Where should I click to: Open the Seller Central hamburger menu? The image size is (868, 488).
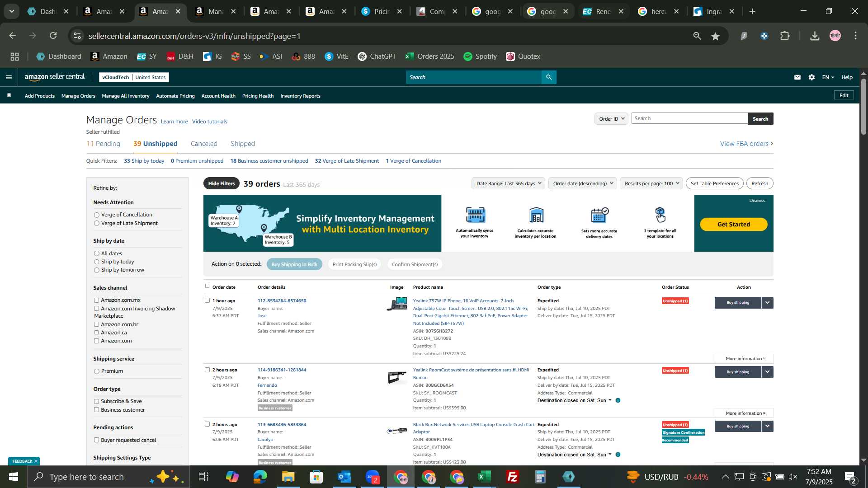tap(9, 77)
